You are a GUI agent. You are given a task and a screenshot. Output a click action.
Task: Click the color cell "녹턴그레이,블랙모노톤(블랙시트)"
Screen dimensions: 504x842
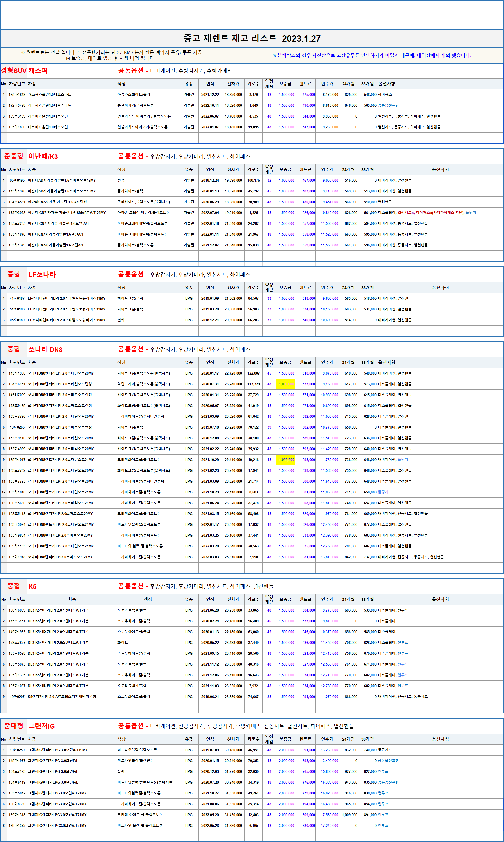click(x=144, y=384)
